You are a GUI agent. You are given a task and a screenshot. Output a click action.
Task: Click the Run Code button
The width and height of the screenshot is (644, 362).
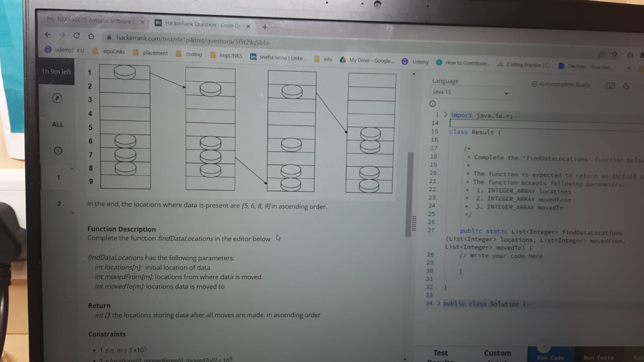(551, 357)
